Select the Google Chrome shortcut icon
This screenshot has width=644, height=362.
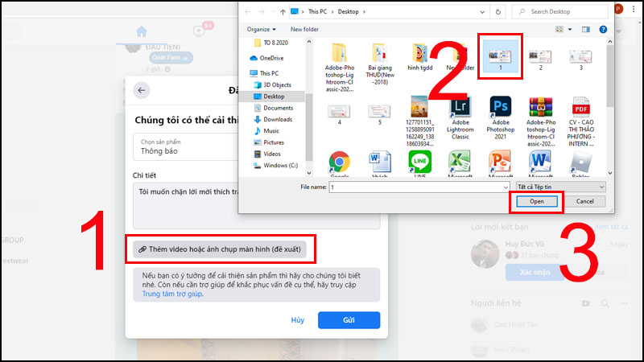[x=339, y=163]
